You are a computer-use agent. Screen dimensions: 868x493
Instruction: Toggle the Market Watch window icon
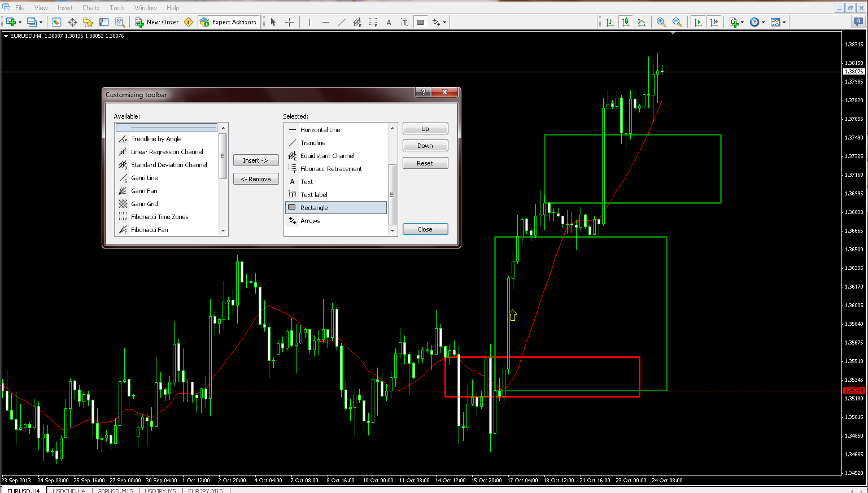point(56,22)
